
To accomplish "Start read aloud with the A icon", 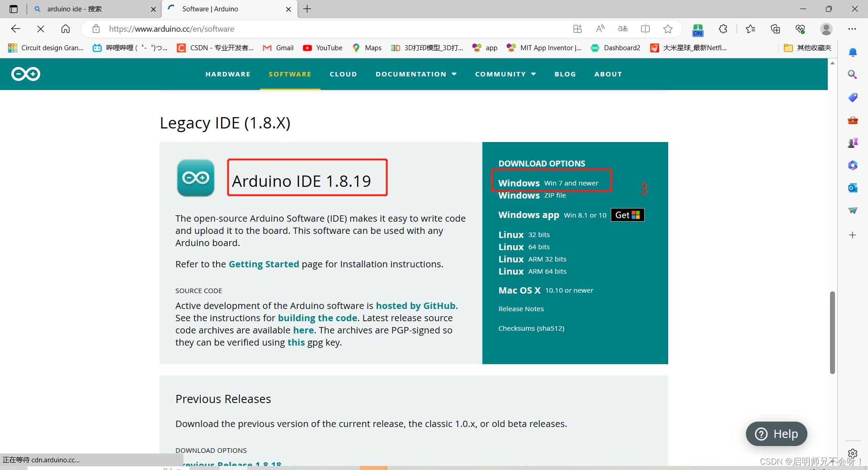I will point(600,29).
